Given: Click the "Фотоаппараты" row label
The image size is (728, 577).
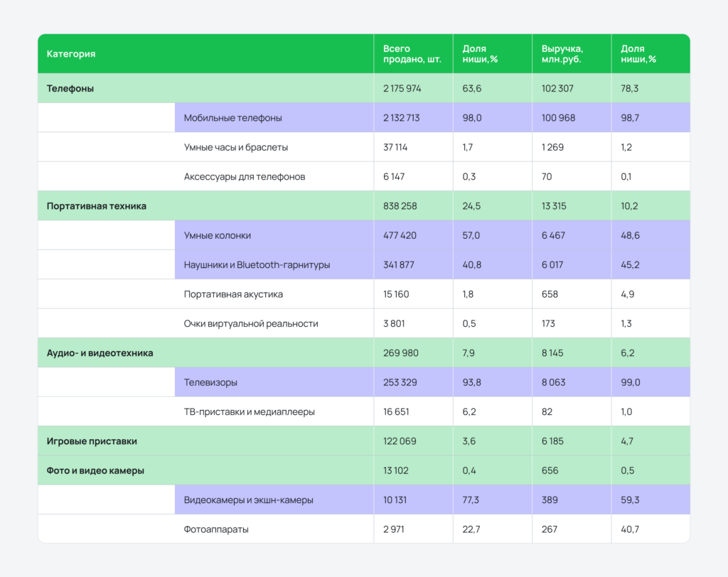Looking at the screenshot, I should 216,529.
